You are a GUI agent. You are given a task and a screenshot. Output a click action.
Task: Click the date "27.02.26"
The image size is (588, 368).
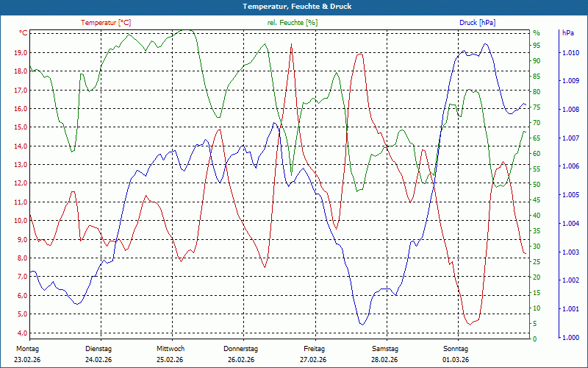313,360
